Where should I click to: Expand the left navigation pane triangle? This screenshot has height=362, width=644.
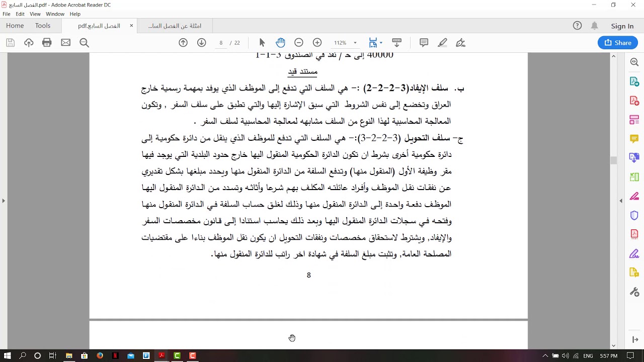(4, 201)
